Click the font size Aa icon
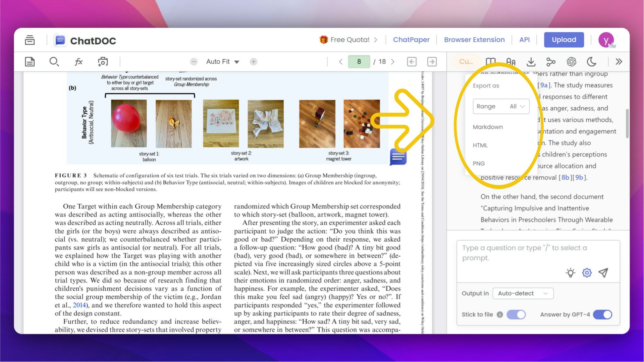 pyautogui.click(x=511, y=62)
